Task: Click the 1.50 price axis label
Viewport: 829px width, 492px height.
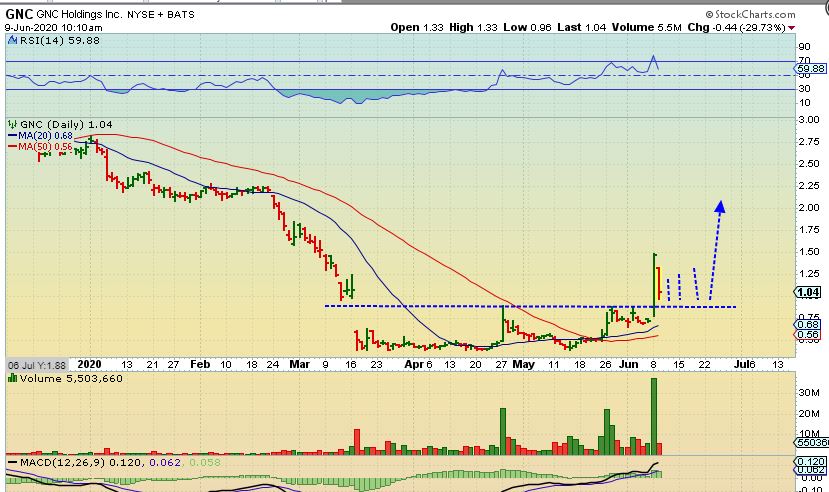Action: [809, 252]
